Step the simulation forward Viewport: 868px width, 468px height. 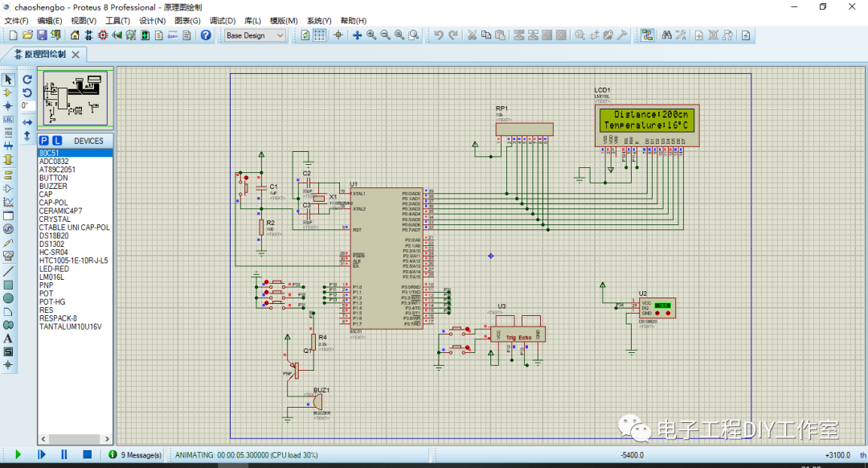point(42,454)
